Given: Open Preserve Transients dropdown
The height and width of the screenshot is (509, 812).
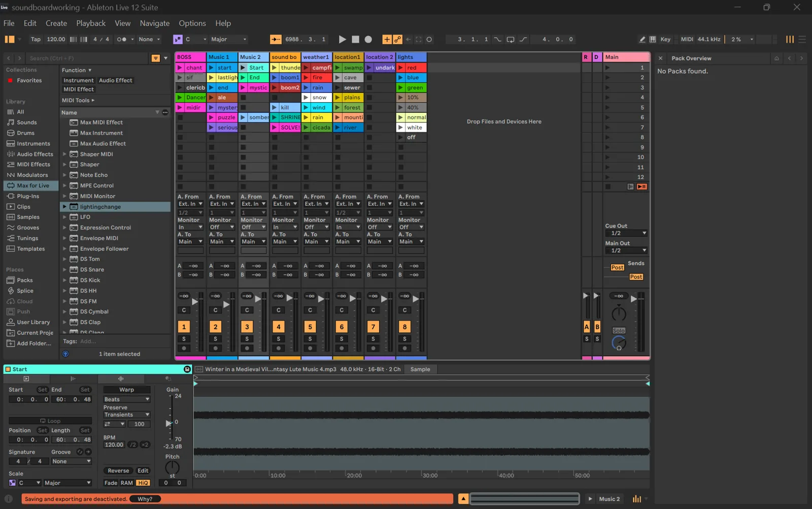Looking at the screenshot, I should 127,415.
